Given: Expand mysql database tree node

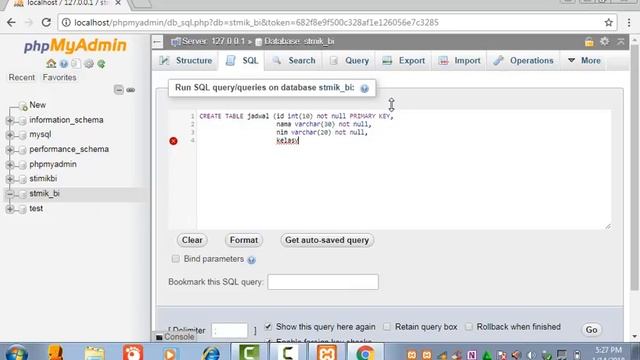Looking at the screenshot, I should click(x=10, y=135).
